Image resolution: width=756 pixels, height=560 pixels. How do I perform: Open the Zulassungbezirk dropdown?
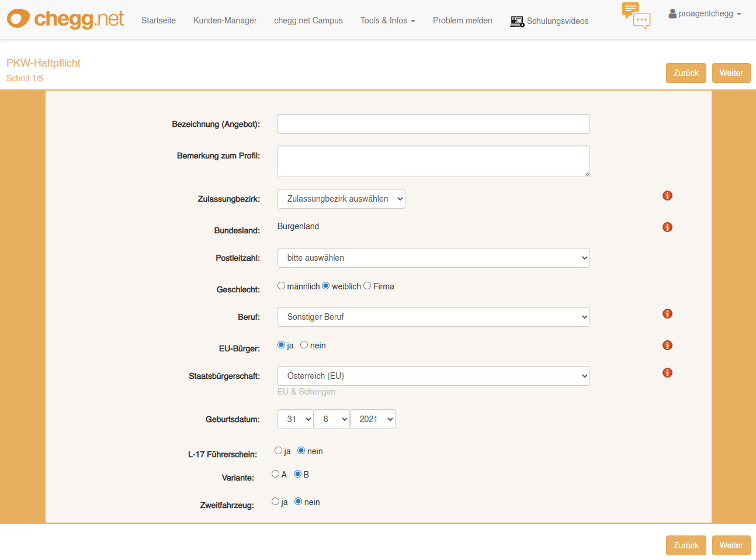[341, 199]
